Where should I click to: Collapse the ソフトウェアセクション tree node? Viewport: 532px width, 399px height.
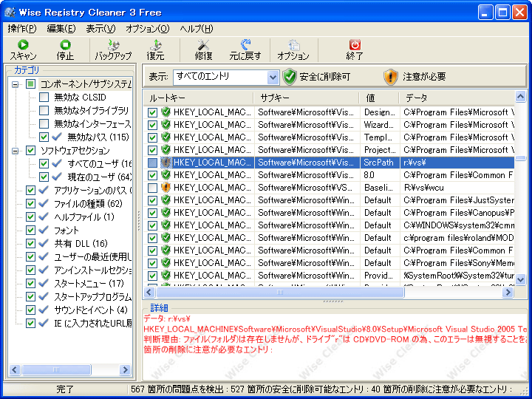click(x=16, y=151)
